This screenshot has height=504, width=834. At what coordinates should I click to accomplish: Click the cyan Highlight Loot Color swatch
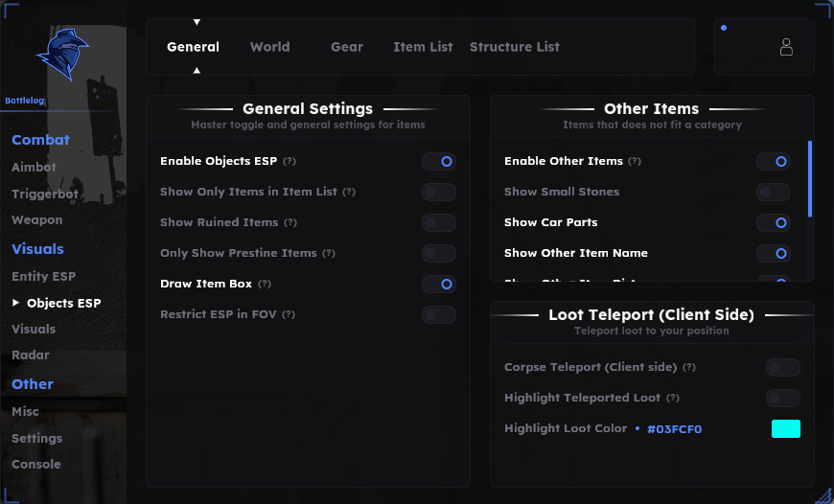pyautogui.click(x=786, y=428)
